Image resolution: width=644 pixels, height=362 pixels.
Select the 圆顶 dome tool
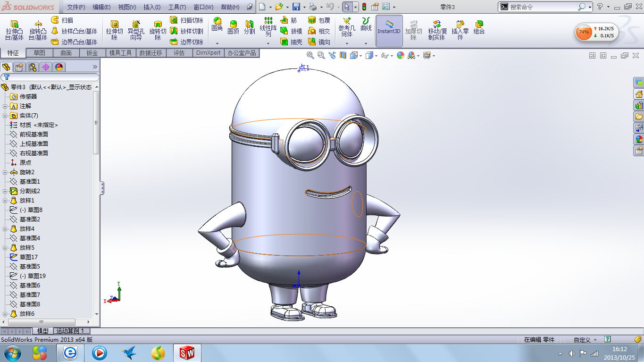233,27
